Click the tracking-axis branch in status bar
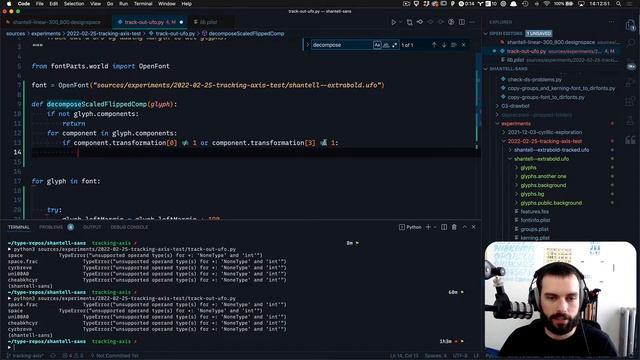The height and width of the screenshot is (360, 640). [25, 356]
